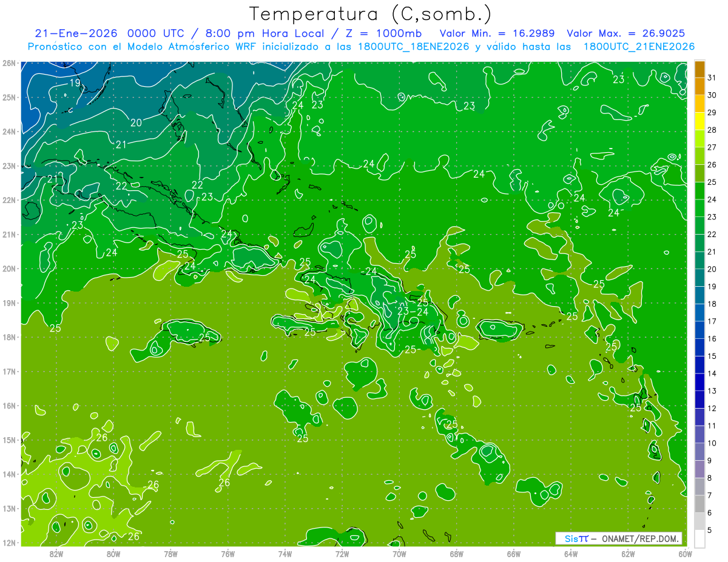Click the 26N latitude label

coord(9,63)
